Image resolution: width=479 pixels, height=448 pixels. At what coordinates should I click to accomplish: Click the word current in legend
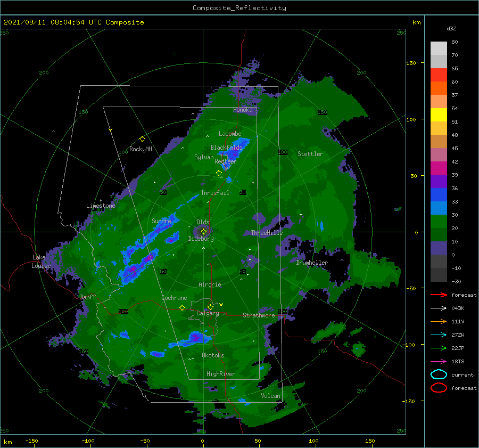coord(463,374)
